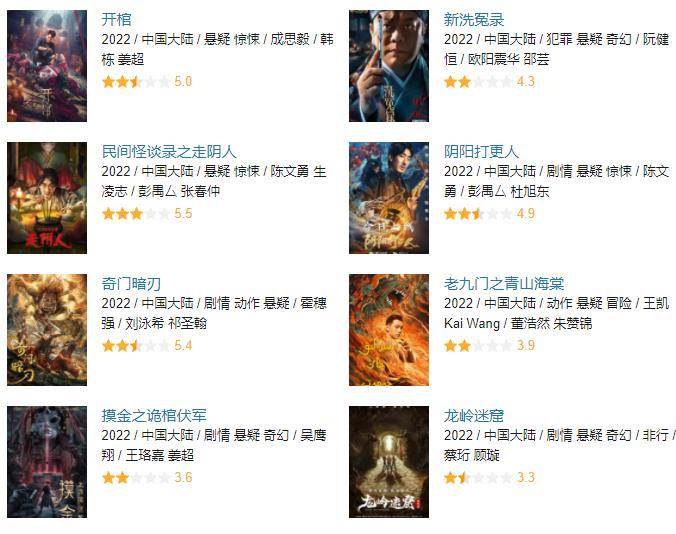
Task: Open the 龙岭迷窟 title link
Action: pos(474,415)
